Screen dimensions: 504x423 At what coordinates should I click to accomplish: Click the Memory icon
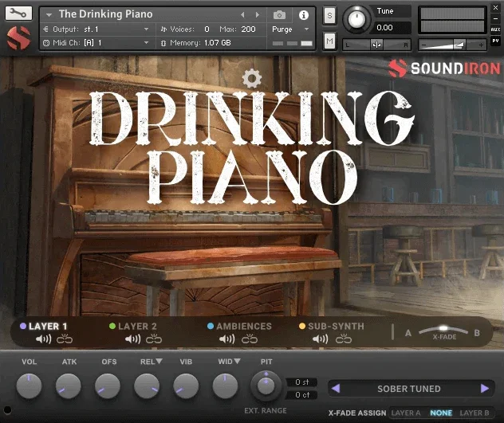(163, 43)
